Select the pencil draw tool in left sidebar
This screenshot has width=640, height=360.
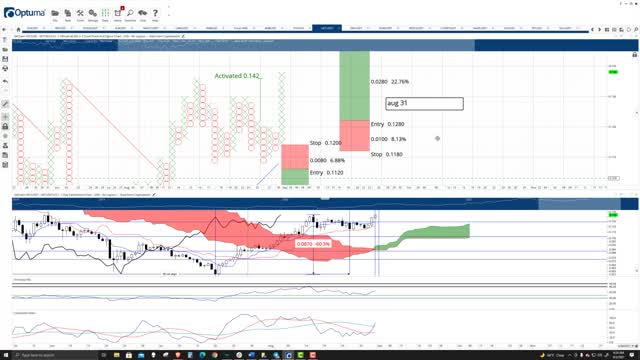pyautogui.click(x=5, y=104)
